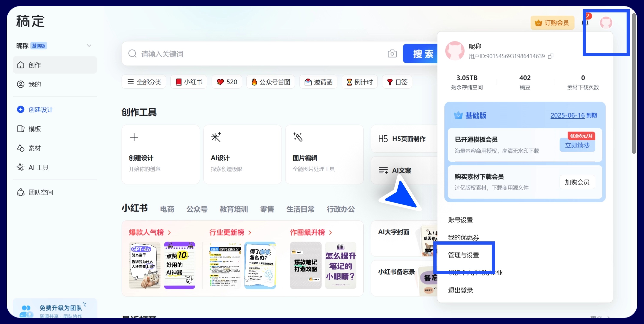Open 创建设计 card with plus icon

(x=161, y=154)
